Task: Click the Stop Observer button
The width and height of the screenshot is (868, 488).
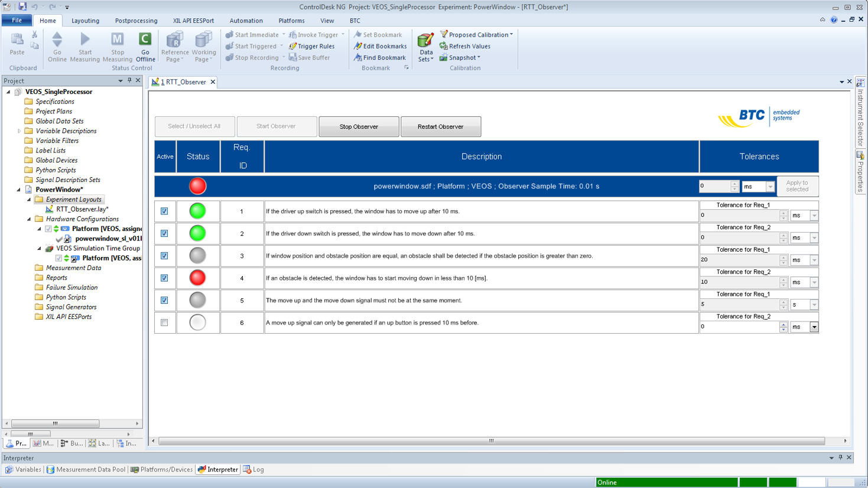Action: 359,126
